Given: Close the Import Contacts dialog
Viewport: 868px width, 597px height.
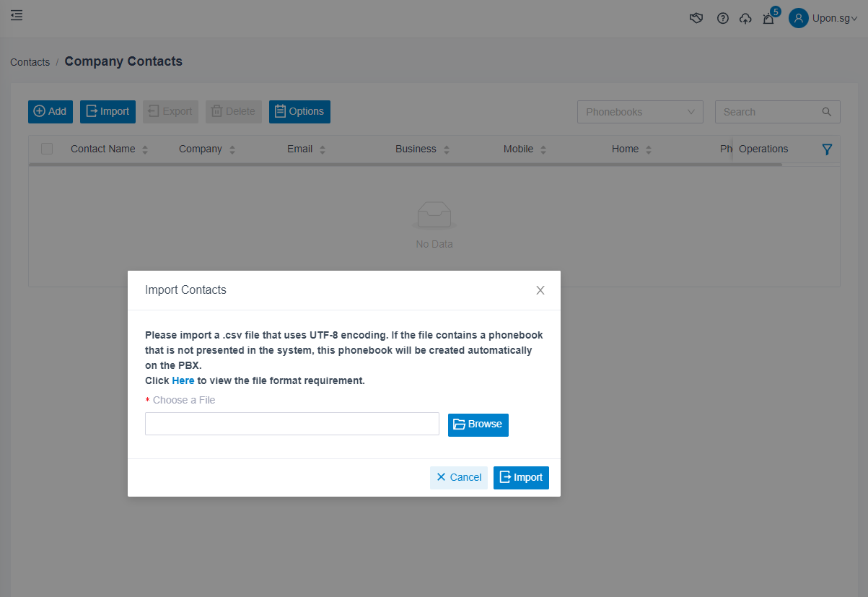Looking at the screenshot, I should coord(540,290).
